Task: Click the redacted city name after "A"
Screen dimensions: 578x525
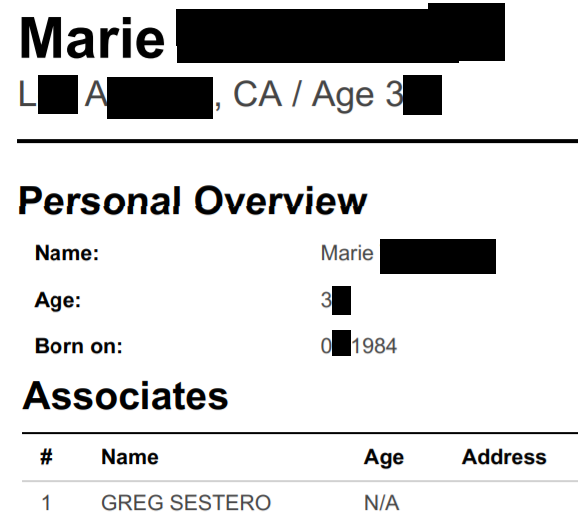Action: pyautogui.click(x=160, y=98)
